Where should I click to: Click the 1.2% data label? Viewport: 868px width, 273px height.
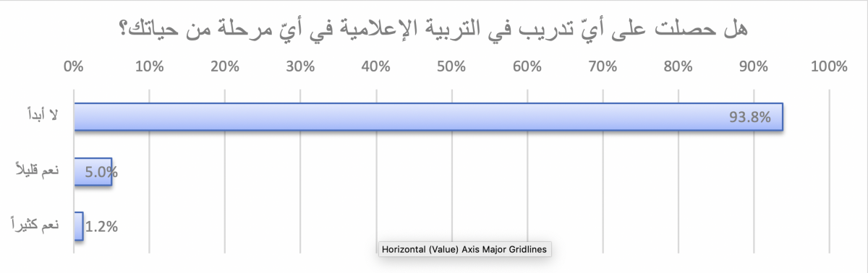101,226
